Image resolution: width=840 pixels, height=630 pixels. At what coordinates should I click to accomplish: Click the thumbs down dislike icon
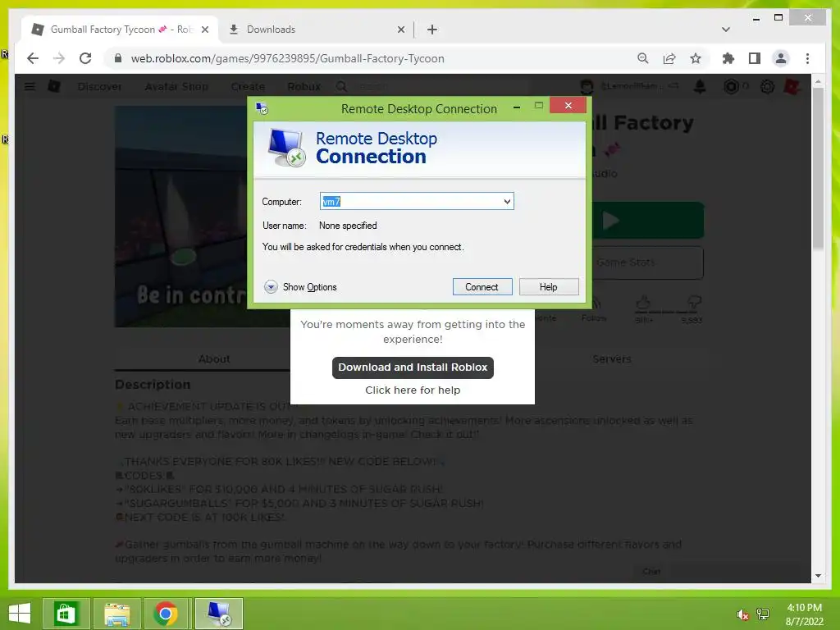point(694,304)
